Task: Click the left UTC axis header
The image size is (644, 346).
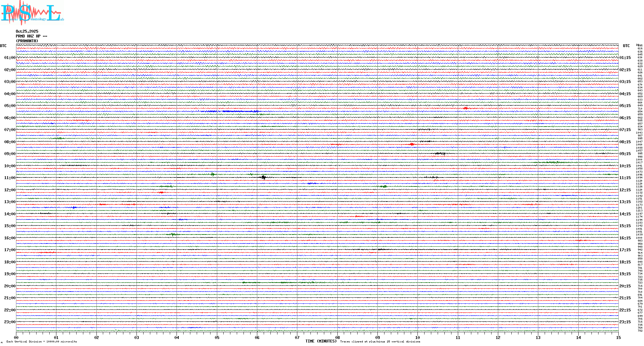Action: pos(3,46)
